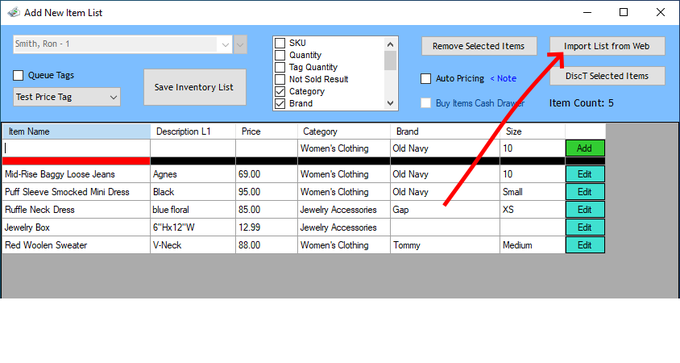
Task: Uncheck the Brand column checkbox
Action: pyautogui.click(x=280, y=104)
